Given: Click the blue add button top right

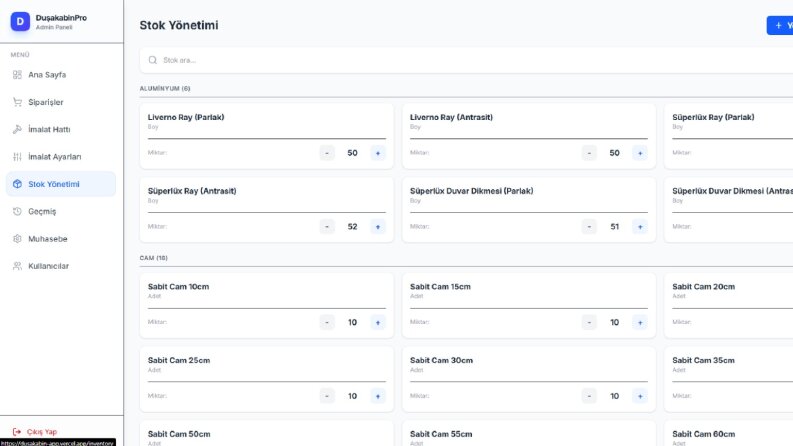Looking at the screenshot, I should pos(780,25).
